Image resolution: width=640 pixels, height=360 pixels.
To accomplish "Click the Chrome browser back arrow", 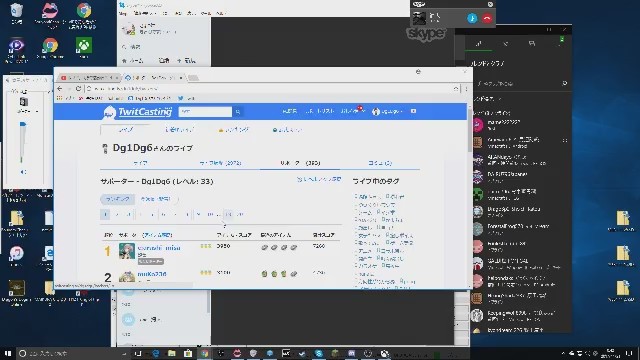I will 60,89.
